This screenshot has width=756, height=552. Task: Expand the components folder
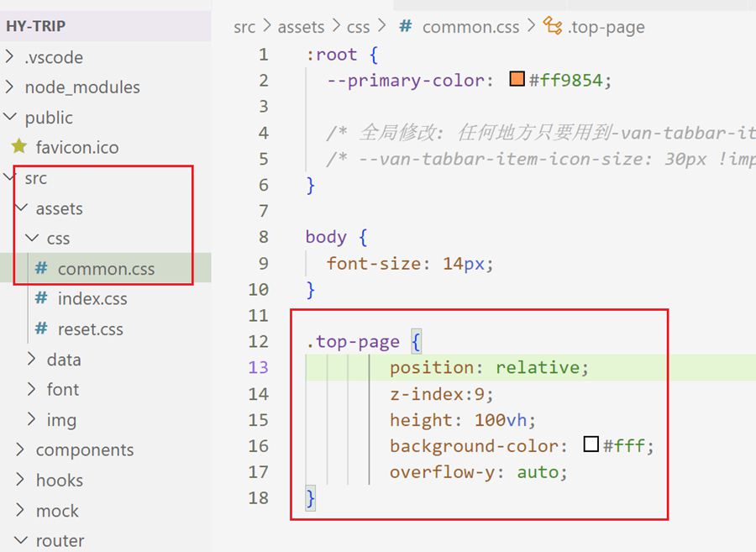tap(21, 450)
